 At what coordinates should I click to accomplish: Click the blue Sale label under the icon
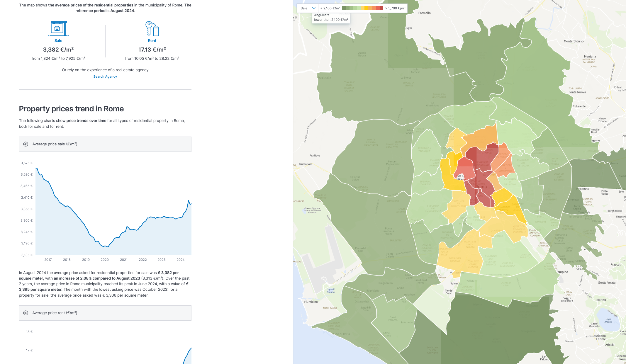(x=58, y=41)
